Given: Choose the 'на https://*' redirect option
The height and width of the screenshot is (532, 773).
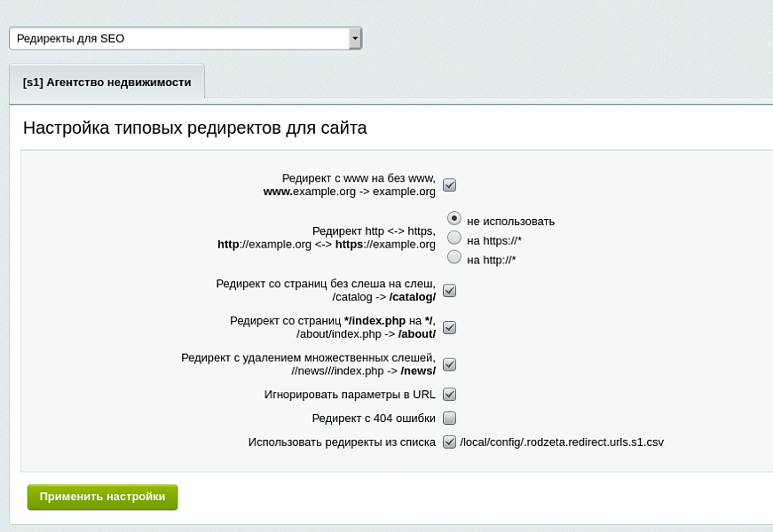Looking at the screenshot, I should [454, 239].
